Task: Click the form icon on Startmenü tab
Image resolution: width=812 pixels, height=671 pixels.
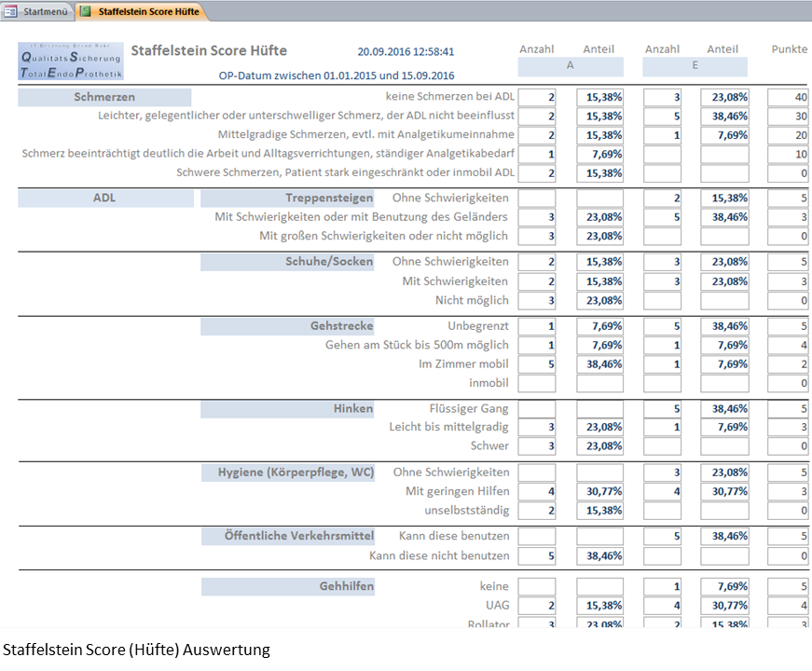Action: click(x=11, y=11)
